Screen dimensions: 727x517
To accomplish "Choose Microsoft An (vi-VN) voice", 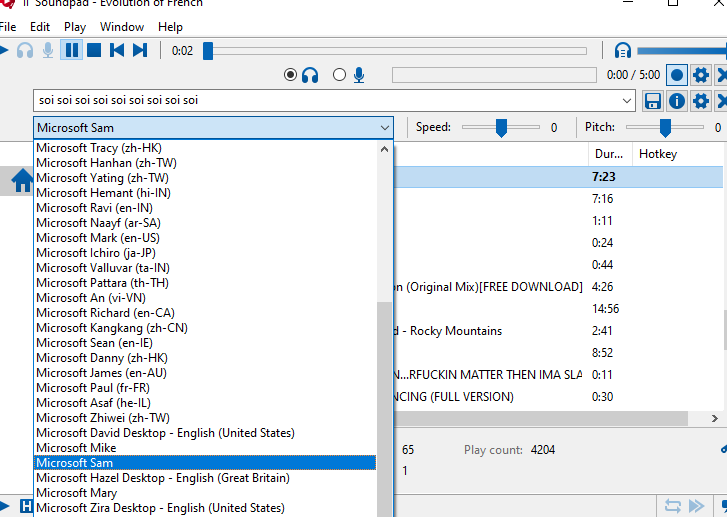I will [x=205, y=298].
